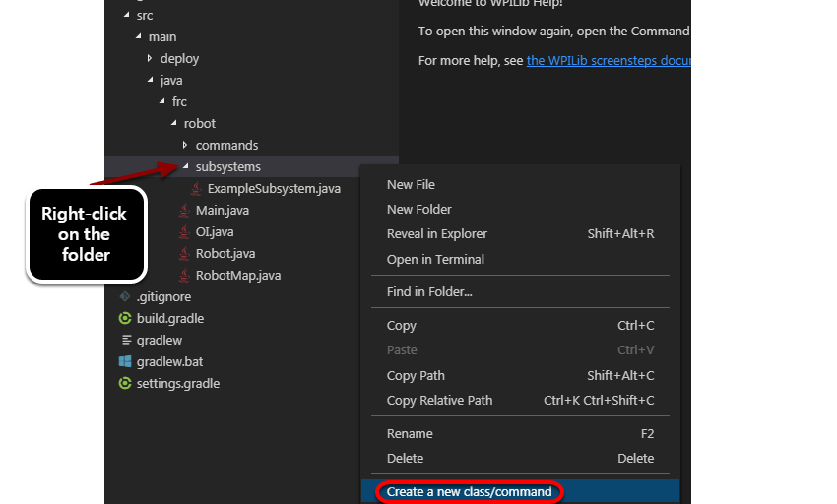Open settings.gradle file name
837x504 pixels.
point(178,384)
